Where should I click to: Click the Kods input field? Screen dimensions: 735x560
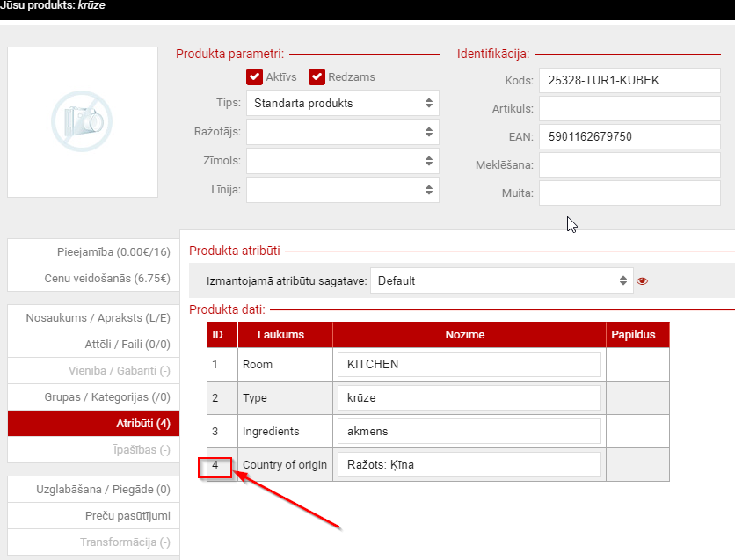tap(629, 80)
